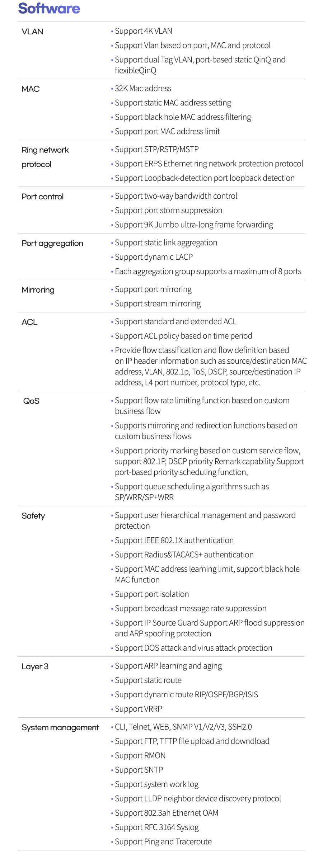This screenshot has height=868, width=323.
Task: Click the Mirroring category label
Action: pyautogui.click(x=38, y=290)
